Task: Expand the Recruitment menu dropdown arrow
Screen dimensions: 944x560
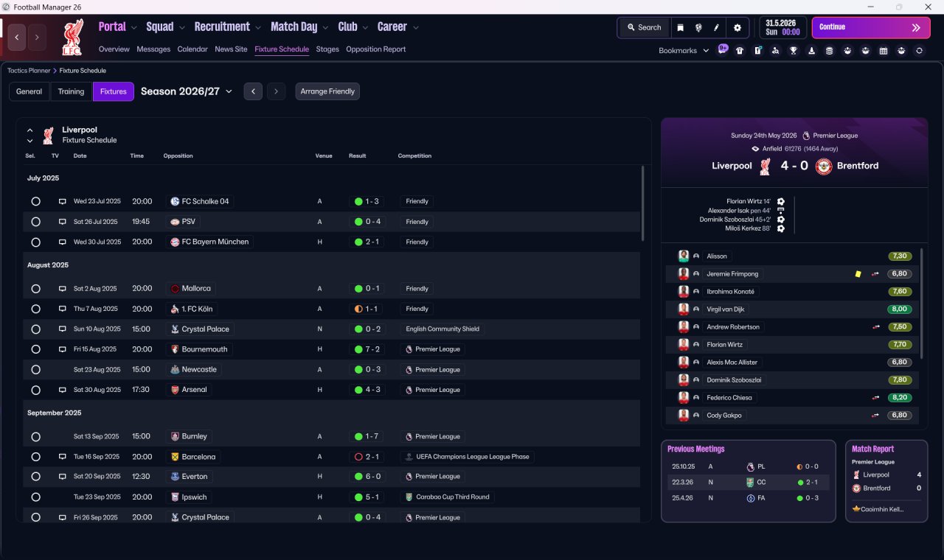Action: click(258, 28)
